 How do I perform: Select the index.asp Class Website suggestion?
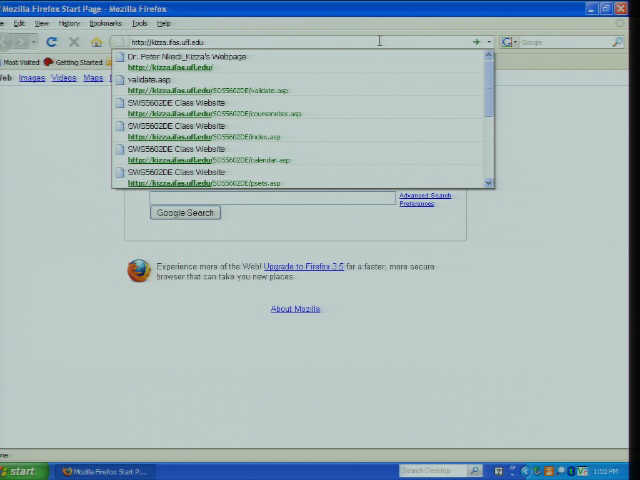298,131
